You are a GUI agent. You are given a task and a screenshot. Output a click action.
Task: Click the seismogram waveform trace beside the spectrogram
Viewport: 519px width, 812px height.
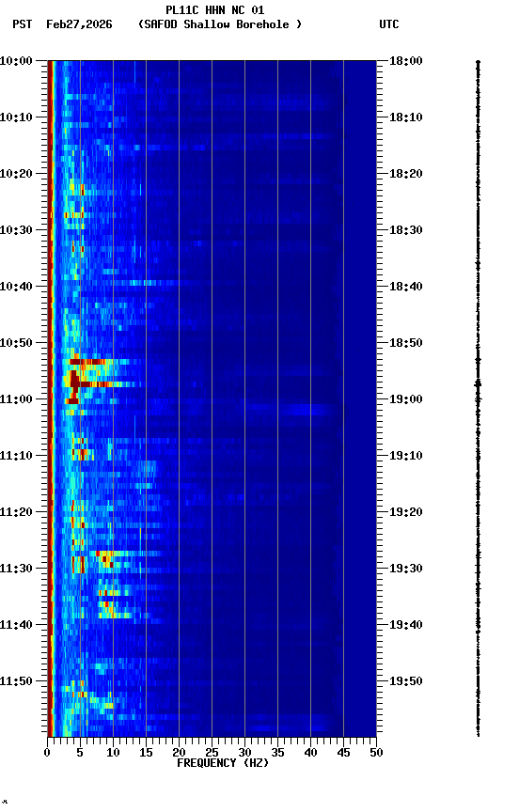click(478, 398)
